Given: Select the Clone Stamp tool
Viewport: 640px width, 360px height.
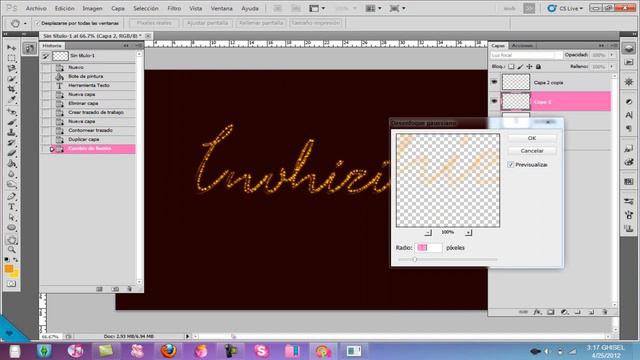Looking at the screenshot, I should [x=11, y=133].
